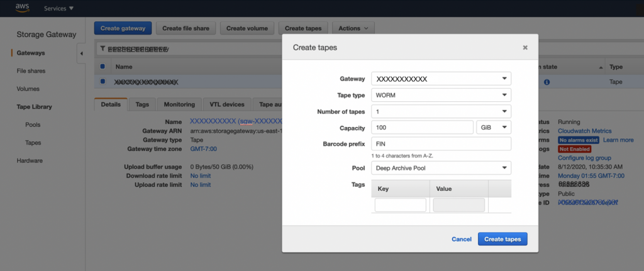Open Gateways in the sidebar
Viewport: 644px width, 271px height.
tap(31, 53)
